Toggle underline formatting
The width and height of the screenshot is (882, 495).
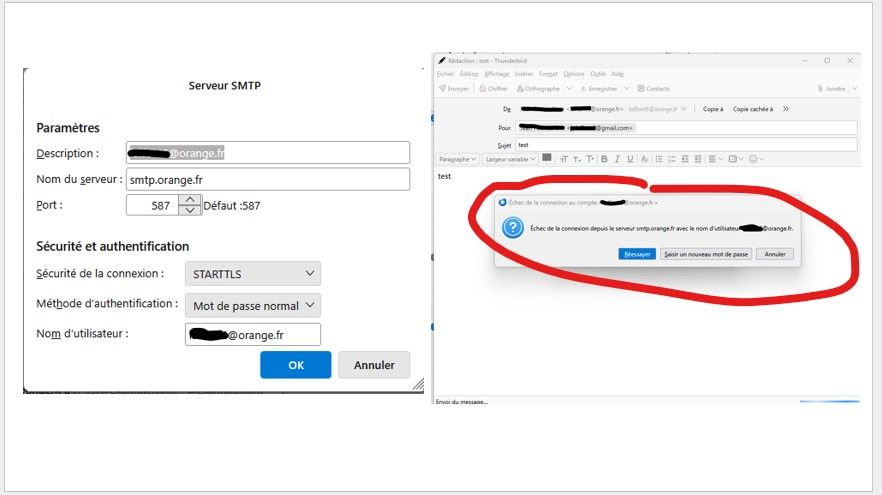coord(630,159)
